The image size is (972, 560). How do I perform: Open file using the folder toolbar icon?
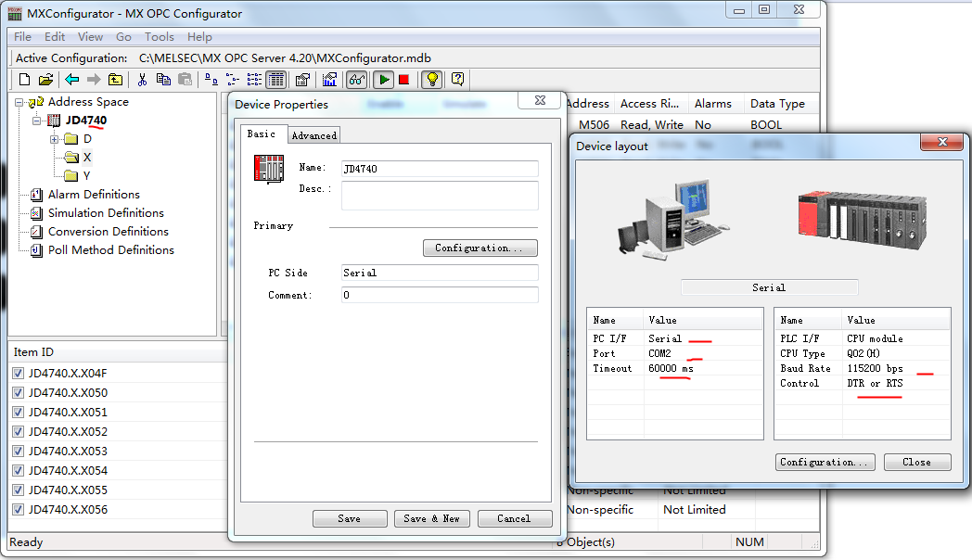[45, 80]
